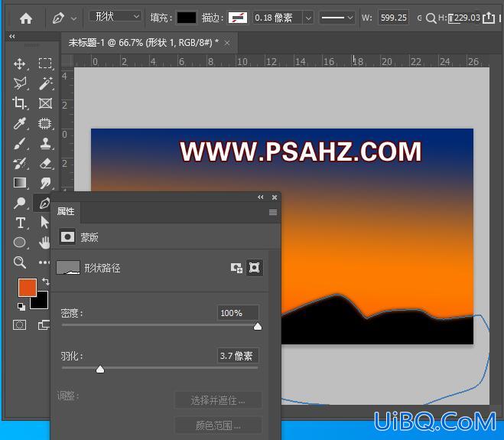
Task: Select the Rectangular Marquee tool
Action: click(45, 64)
